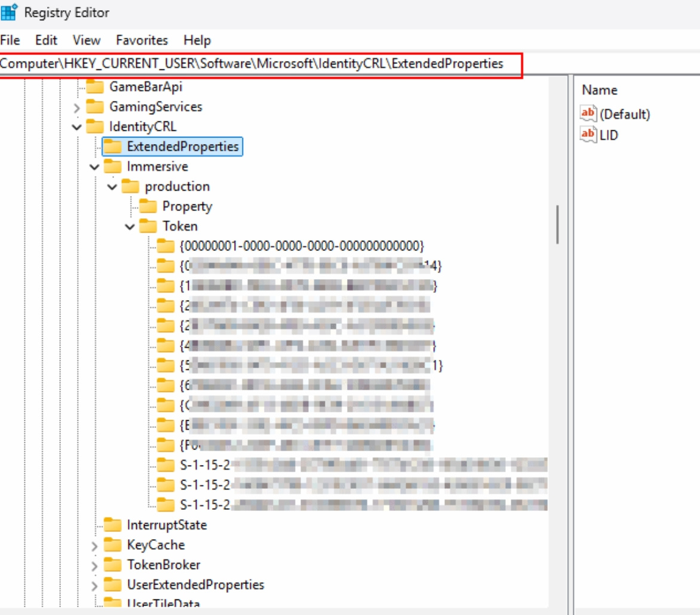Select the IdentityCRL folder icon

[x=94, y=126]
